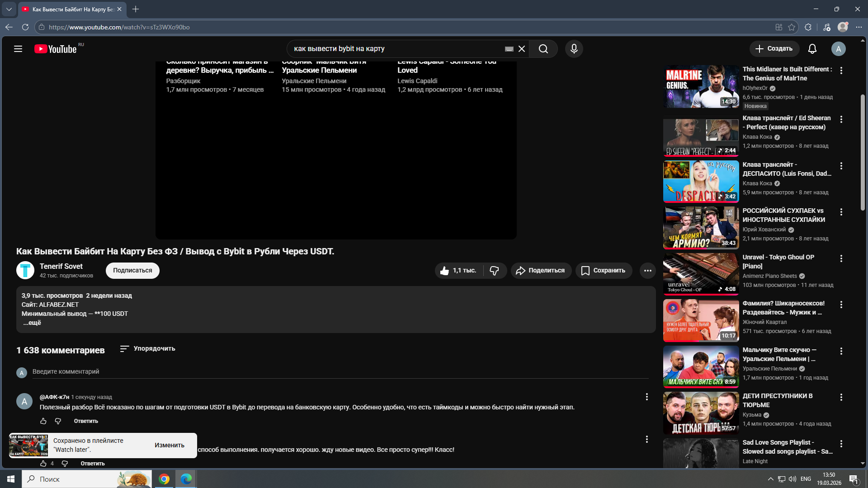Click the search magnifier button
The height and width of the screenshot is (488, 868).
point(543,49)
